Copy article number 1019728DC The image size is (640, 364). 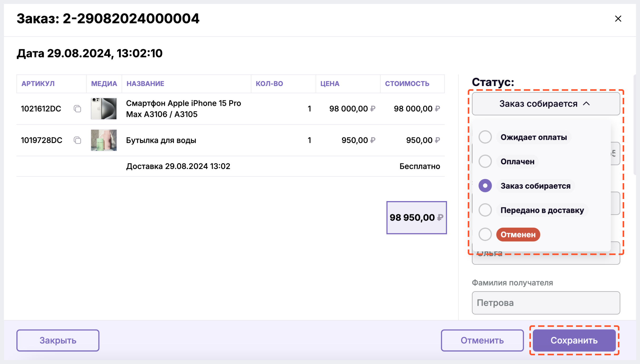[x=77, y=140]
